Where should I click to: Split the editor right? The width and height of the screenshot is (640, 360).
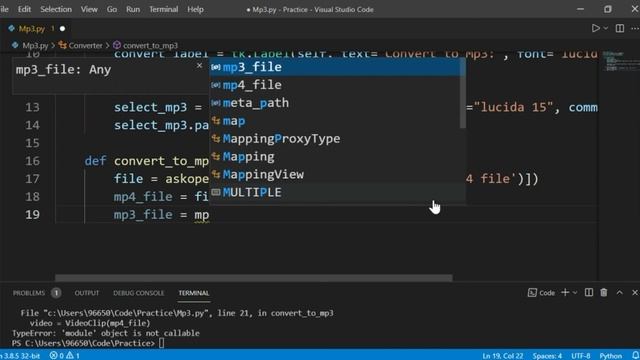point(620,28)
